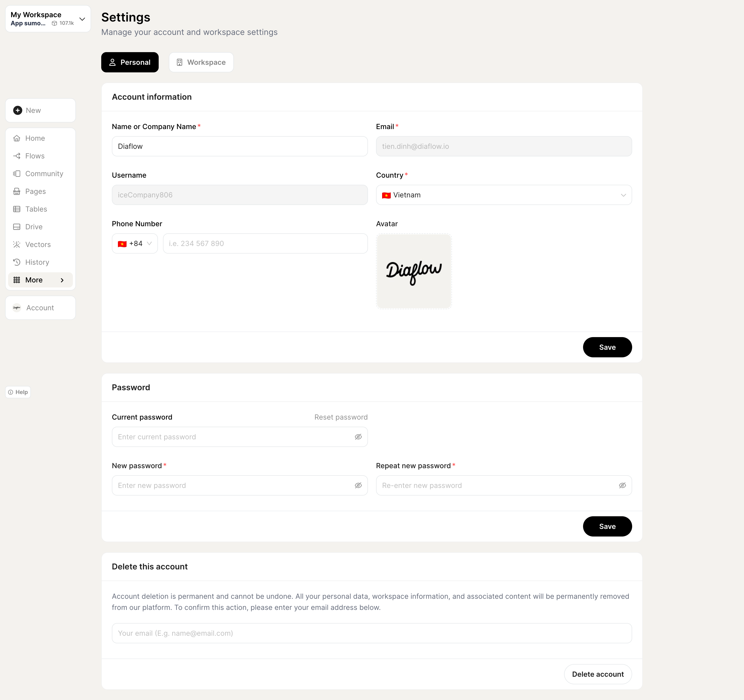Screen dimensions: 744x700
Task: Reveal the repeat new password text
Action: (x=622, y=485)
